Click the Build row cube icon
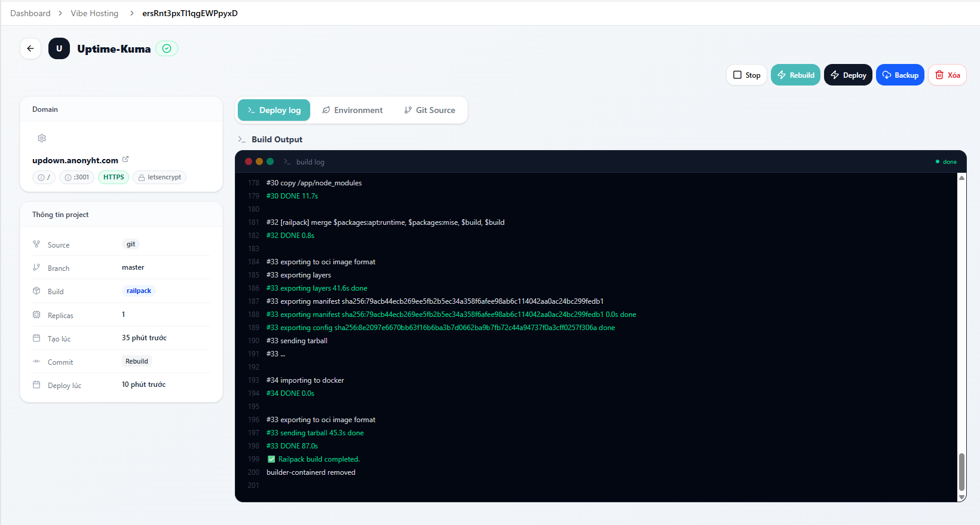 (36, 291)
